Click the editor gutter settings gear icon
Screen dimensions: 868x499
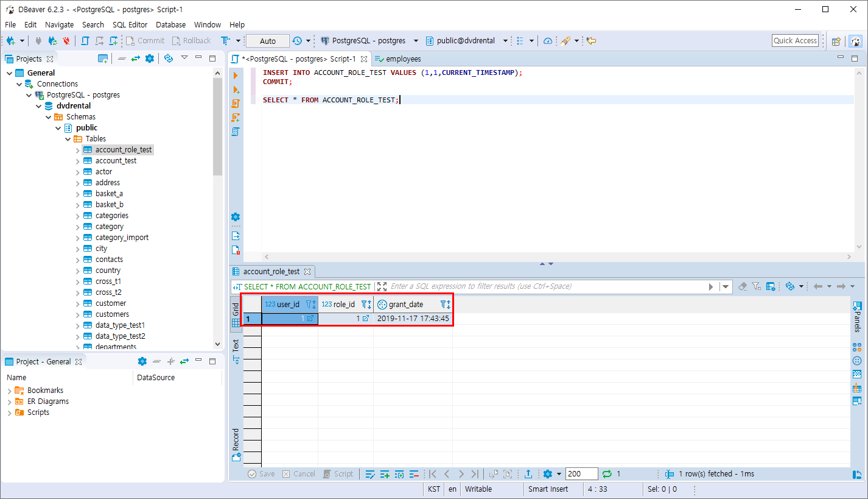click(x=236, y=217)
